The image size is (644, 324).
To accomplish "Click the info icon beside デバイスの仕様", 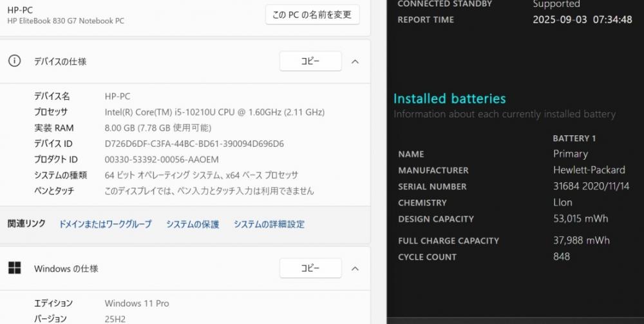I will (x=14, y=61).
